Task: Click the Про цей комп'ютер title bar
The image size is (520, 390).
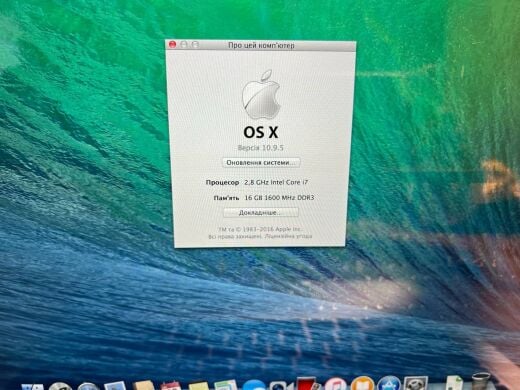Action: (x=261, y=45)
